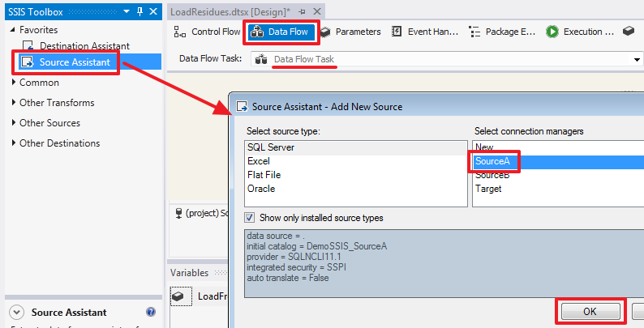Open the SSIS Toolbox window position dropdown
Screen dimensions: 644x328
point(127,11)
